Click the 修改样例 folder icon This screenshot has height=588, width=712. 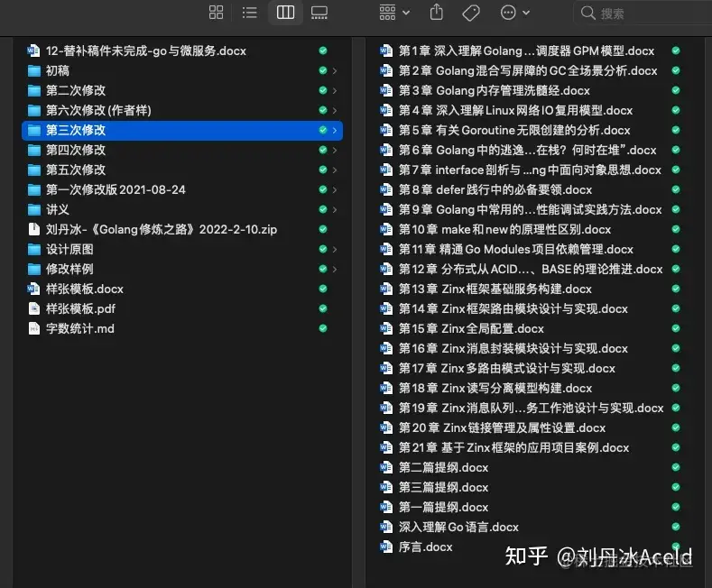[34, 270]
